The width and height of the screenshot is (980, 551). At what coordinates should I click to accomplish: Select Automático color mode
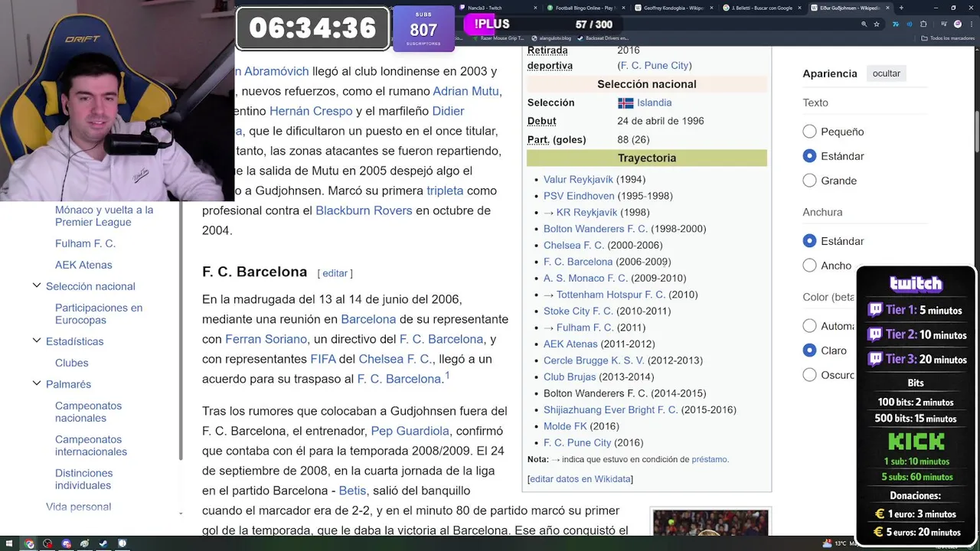pyautogui.click(x=809, y=326)
